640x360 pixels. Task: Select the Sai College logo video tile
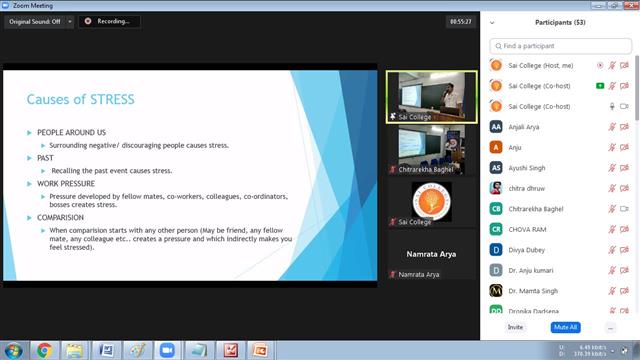(431, 203)
